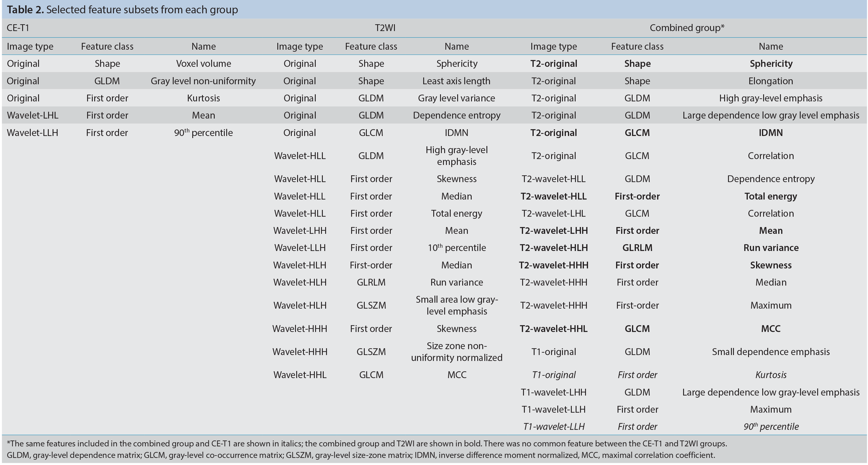Image resolution: width=868 pixels, height=465 pixels.
Task: Select the italic "Kurtosis" cell
Action: point(771,375)
